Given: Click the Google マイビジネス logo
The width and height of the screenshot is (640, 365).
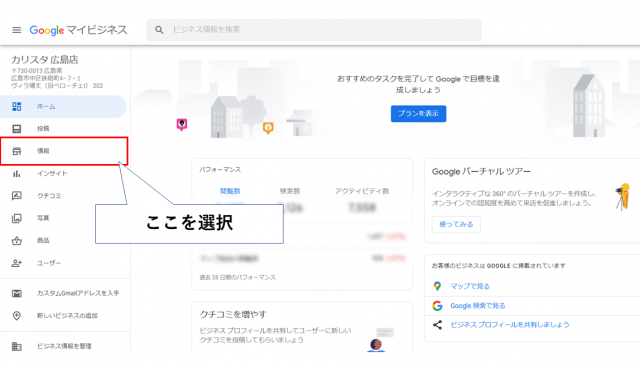Looking at the screenshot, I should point(78,30).
